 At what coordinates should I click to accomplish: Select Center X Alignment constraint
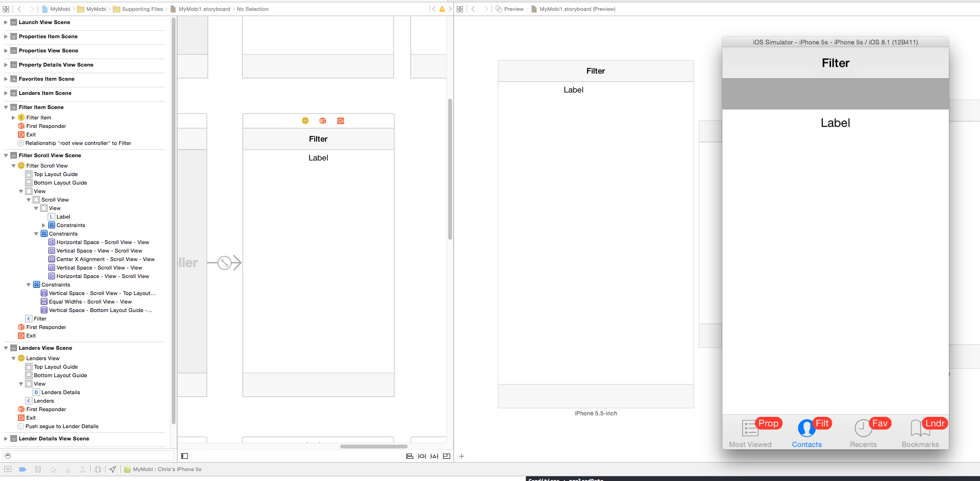105,259
